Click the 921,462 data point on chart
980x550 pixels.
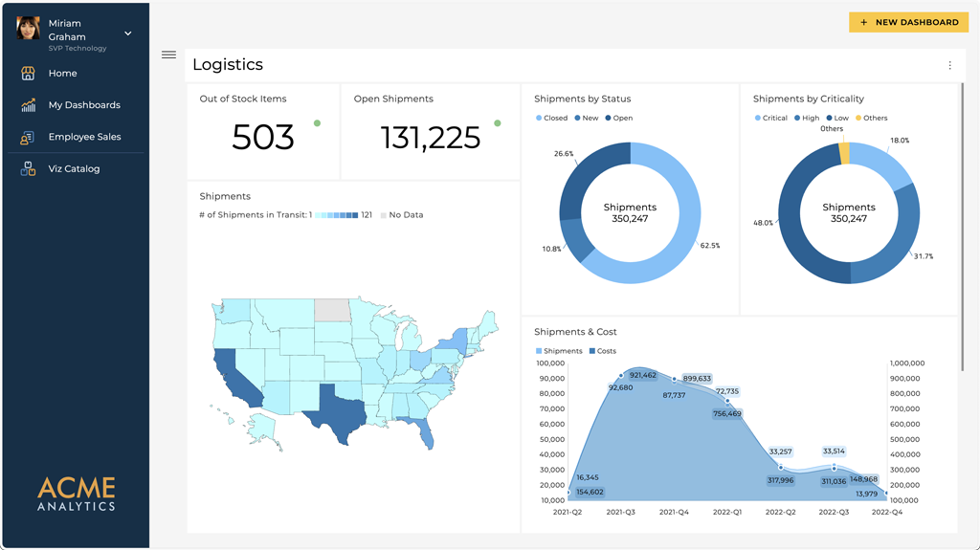coord(621,376)
